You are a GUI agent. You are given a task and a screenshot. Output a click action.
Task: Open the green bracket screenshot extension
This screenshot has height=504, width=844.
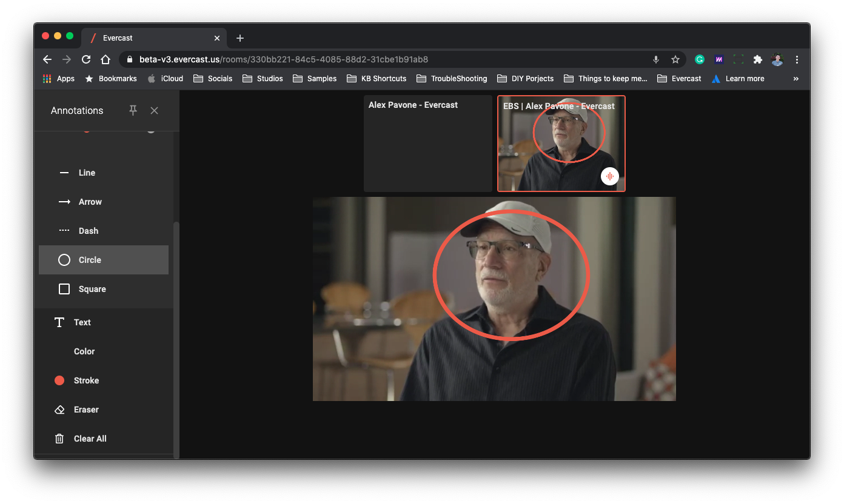738,59
